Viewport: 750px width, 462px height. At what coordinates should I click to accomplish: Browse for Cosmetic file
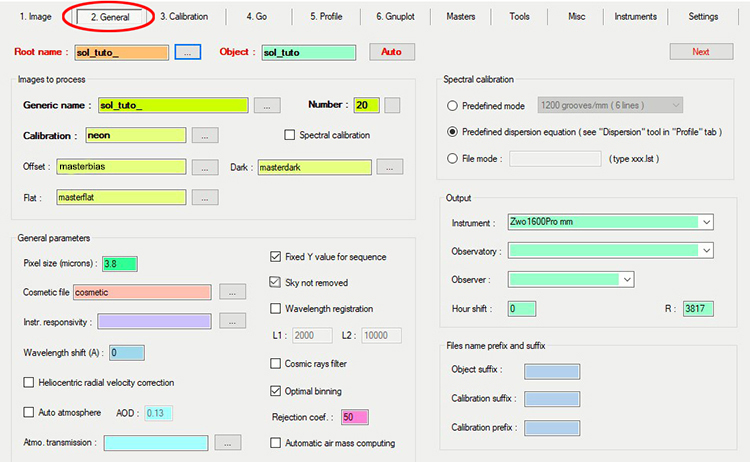[x=231, y=292]
